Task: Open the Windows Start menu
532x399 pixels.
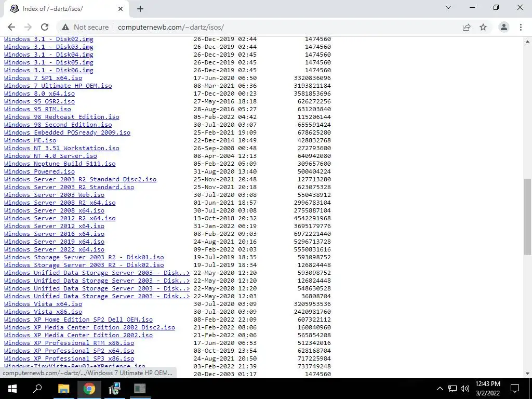Action: (12, 389)
